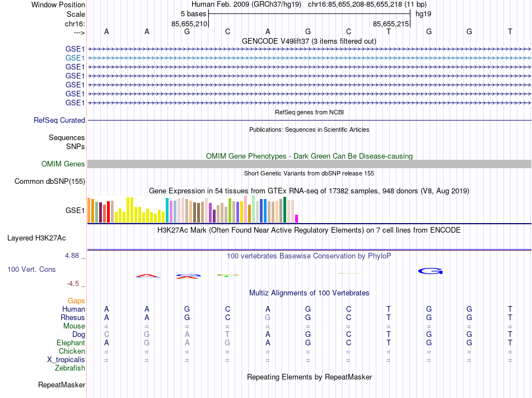Click the Common dbSNP(155) label
This screenshot has width=532, height=398.
50,181
